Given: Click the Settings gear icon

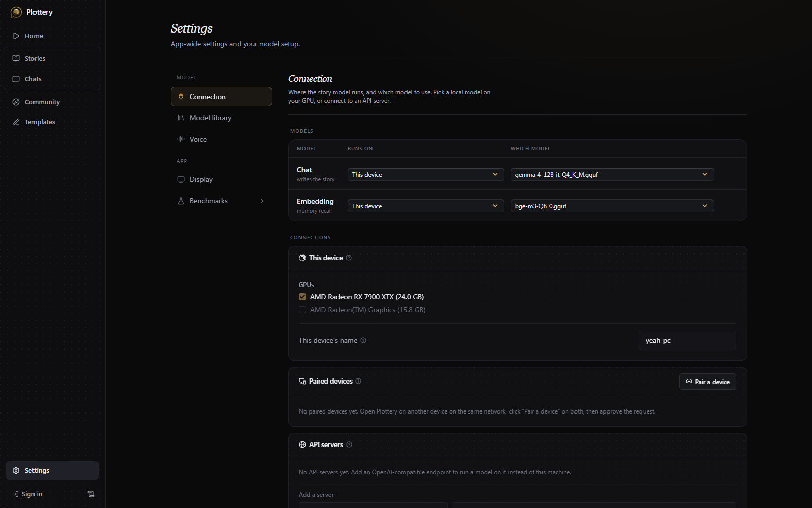Looking at the screenshot, I should coord(16,471).
